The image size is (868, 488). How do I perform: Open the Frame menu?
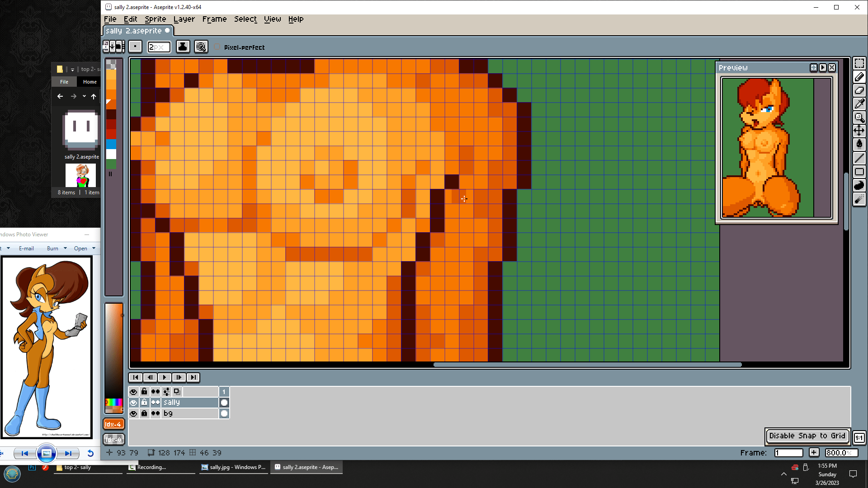[x=214, y=19]
